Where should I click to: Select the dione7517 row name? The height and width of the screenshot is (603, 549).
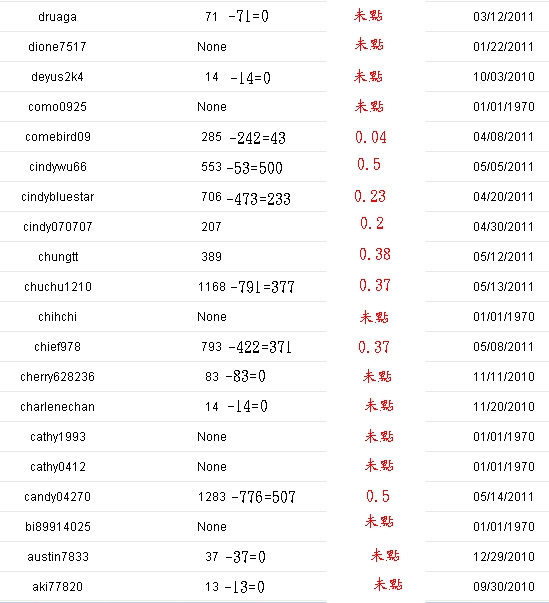(x=57, y=47)
